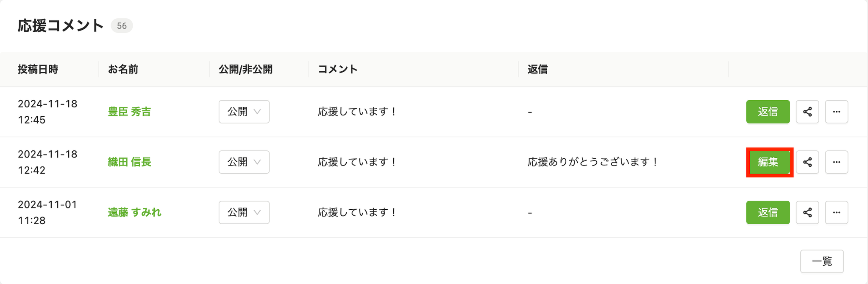The height and width of the screenshot is (284, 868).
Task: Share the comment from 遠藤 すみれ
Action: tap(807, 212)
